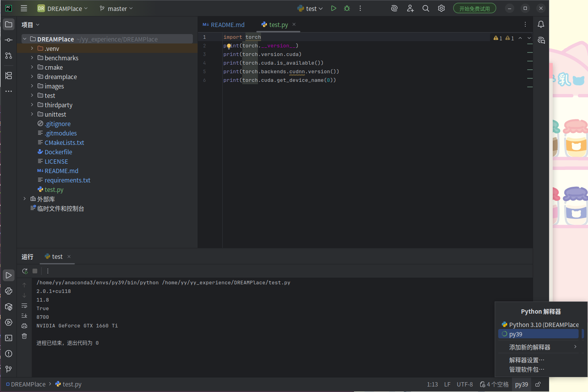Open the Project tool window
Image resolution: width=588 pixels, height=392 pixels.
click(x=9, y=24)
